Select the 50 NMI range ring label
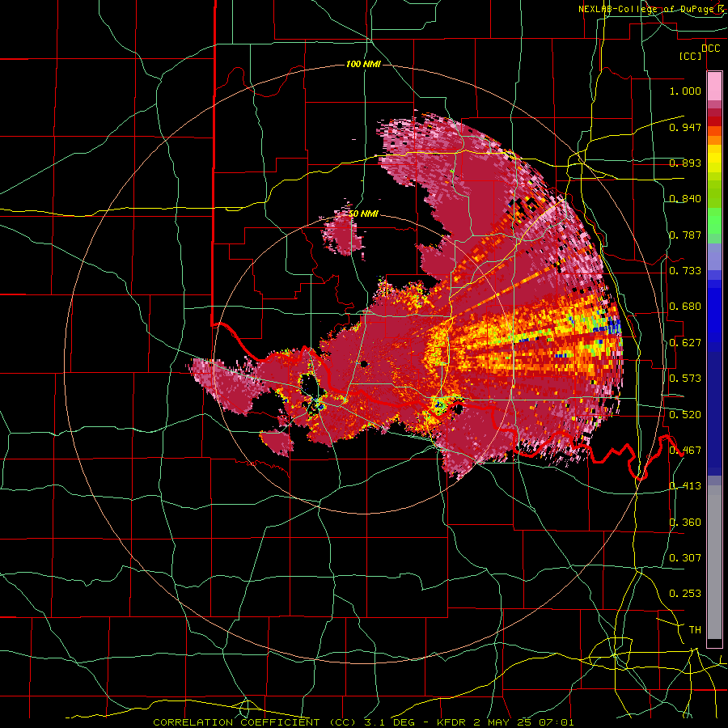This screenshot has height=728, width=728. coord(363,214)
